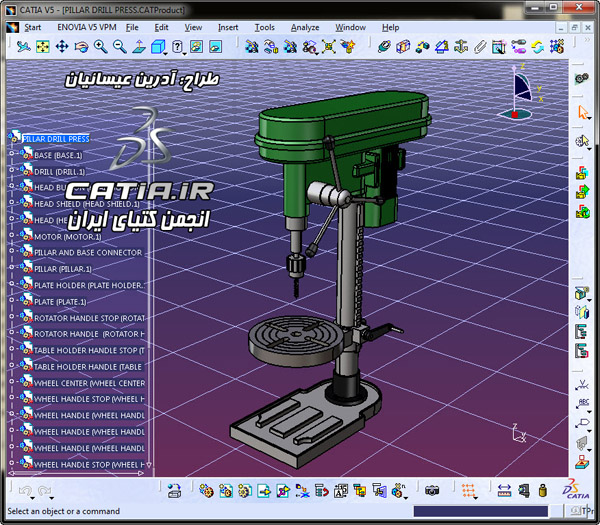Click the Capture camera icon
The width and height of the screenshot is (600, 525).
432,491
